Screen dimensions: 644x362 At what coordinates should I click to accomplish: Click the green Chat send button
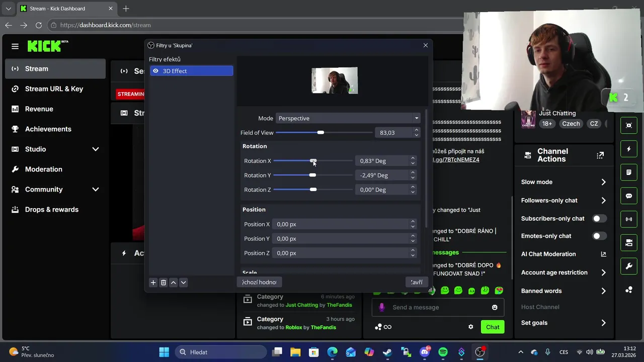493,327
